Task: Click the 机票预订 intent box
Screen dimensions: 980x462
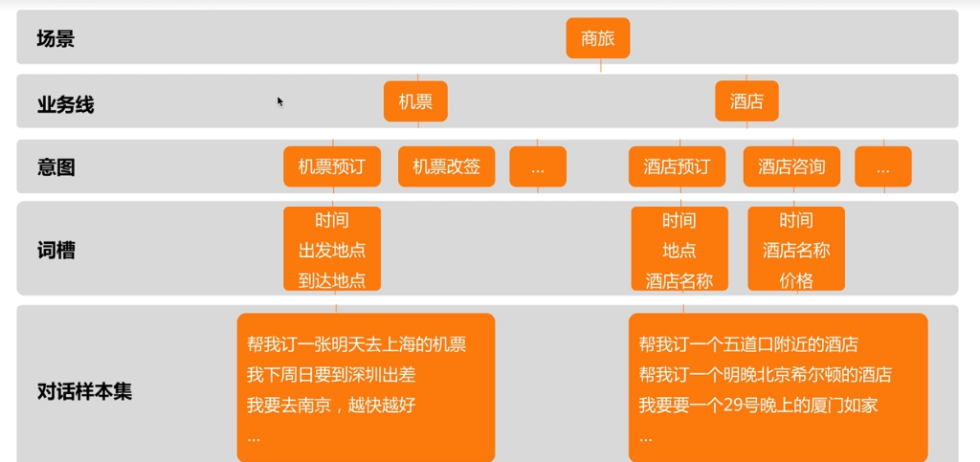Action: pos(332,166)
